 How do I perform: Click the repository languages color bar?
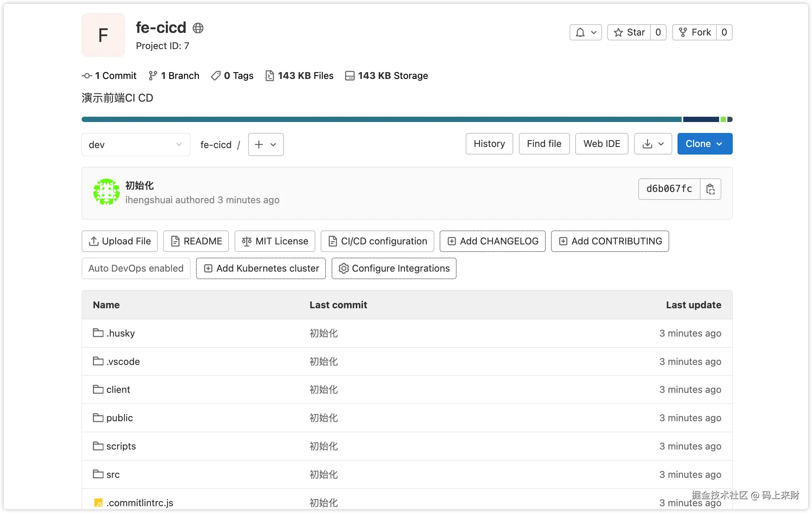click(x=381, y=119)
